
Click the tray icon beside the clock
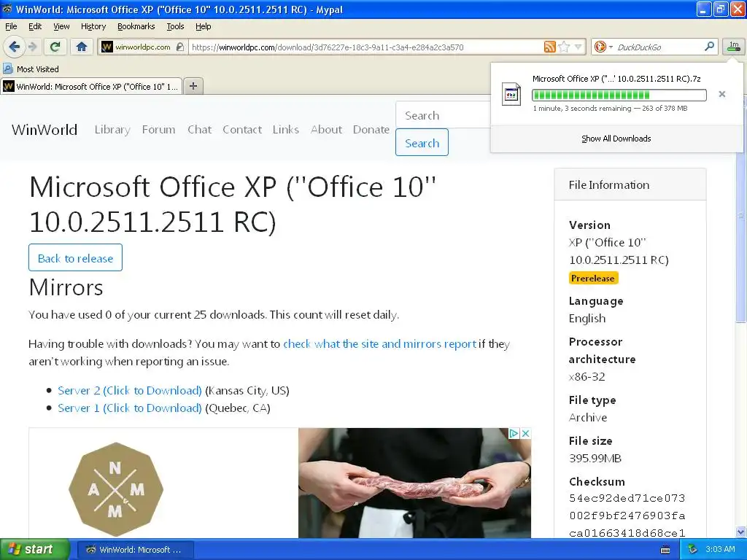(x=693, y=549)
